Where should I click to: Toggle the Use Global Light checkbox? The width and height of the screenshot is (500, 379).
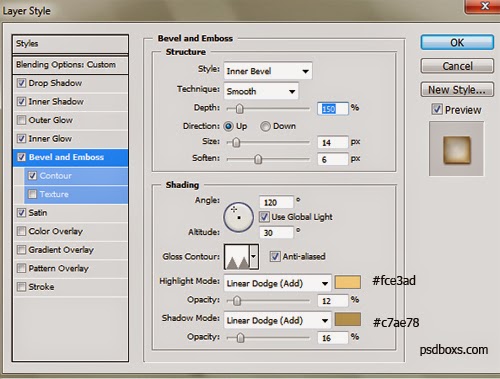(264, 217)
